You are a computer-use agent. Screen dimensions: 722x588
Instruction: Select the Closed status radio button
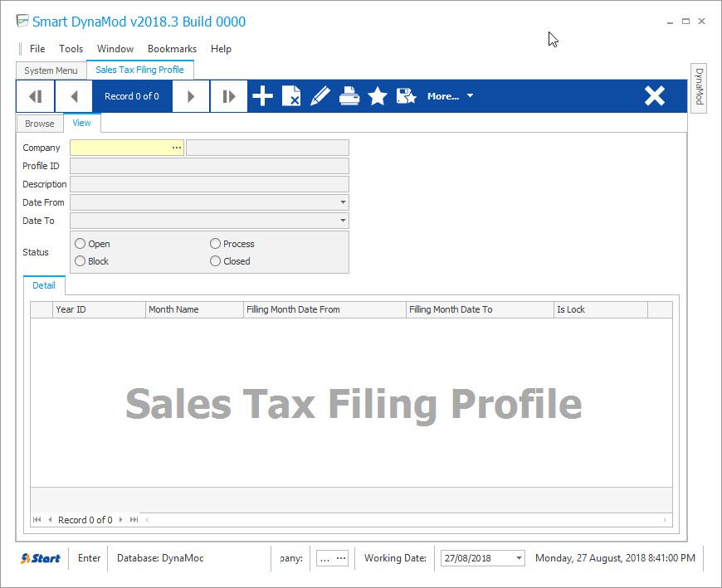pyautogui.click(x=215, y=261)
